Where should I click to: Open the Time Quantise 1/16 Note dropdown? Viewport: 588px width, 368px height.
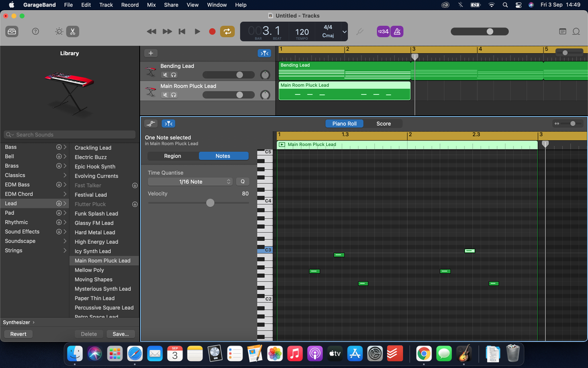click(191, 182)
